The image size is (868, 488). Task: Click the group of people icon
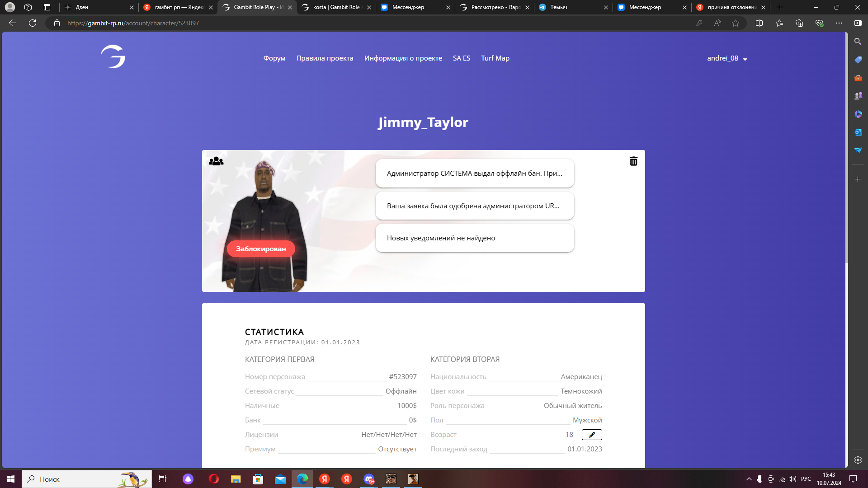[216, 161]
